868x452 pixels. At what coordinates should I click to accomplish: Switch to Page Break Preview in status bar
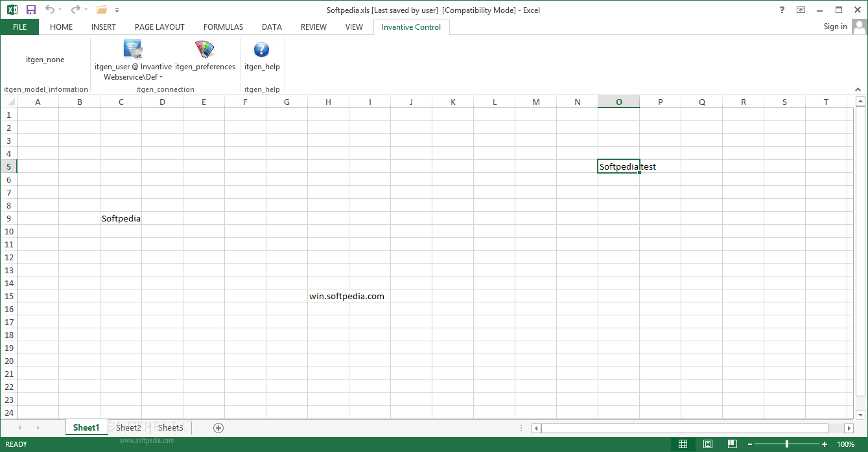[732, 444]
